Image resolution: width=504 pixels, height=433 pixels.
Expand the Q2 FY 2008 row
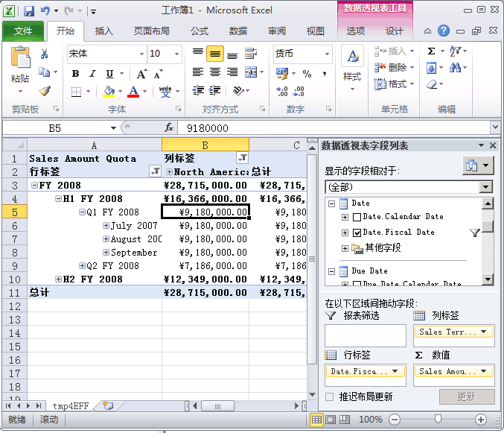(x=82, y=266)
